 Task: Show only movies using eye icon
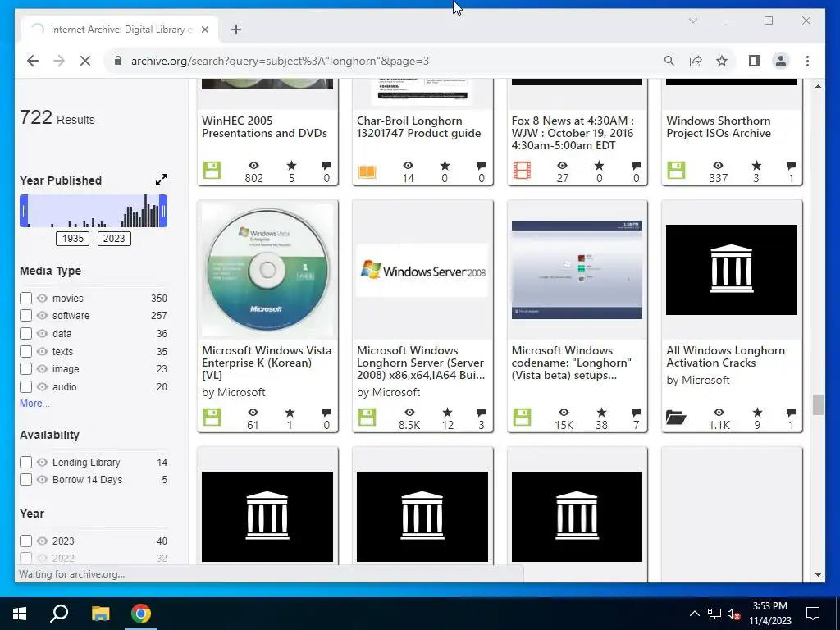point(43,298)
